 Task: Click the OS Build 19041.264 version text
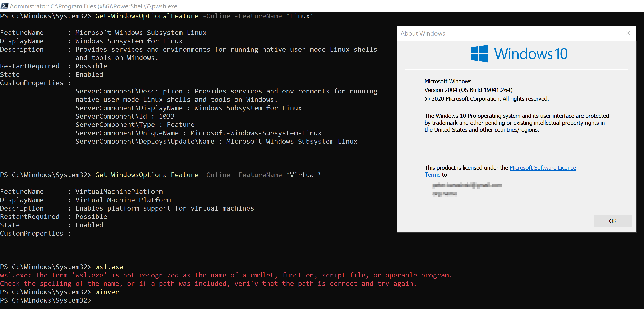click(468, 90)
